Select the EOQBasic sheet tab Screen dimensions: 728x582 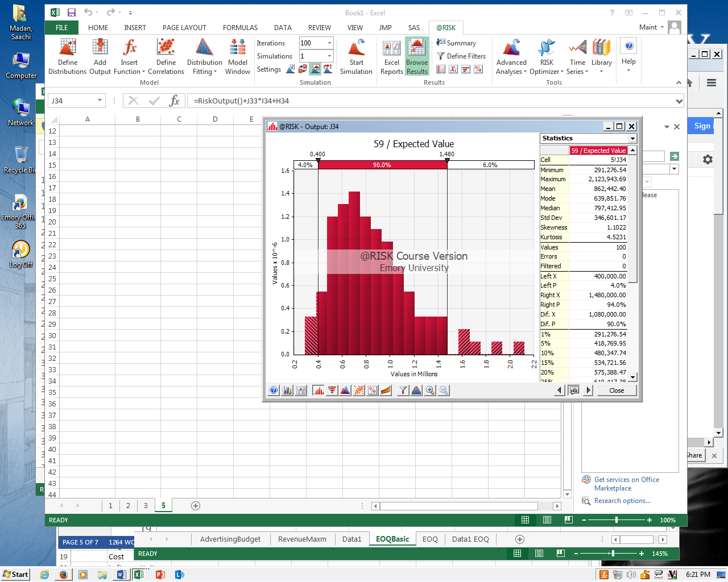click(392, 539)
